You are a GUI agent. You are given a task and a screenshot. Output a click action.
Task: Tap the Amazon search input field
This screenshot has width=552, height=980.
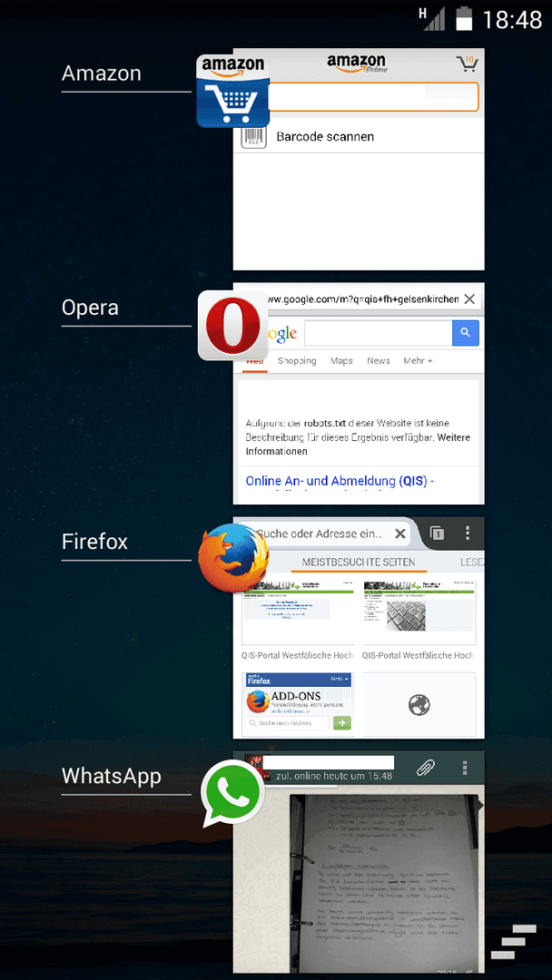(372, 96)
